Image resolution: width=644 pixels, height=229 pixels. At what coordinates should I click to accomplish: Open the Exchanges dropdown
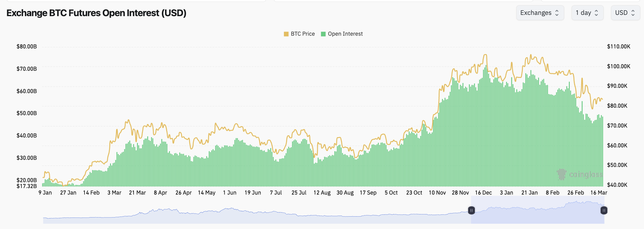pos(540,13)
